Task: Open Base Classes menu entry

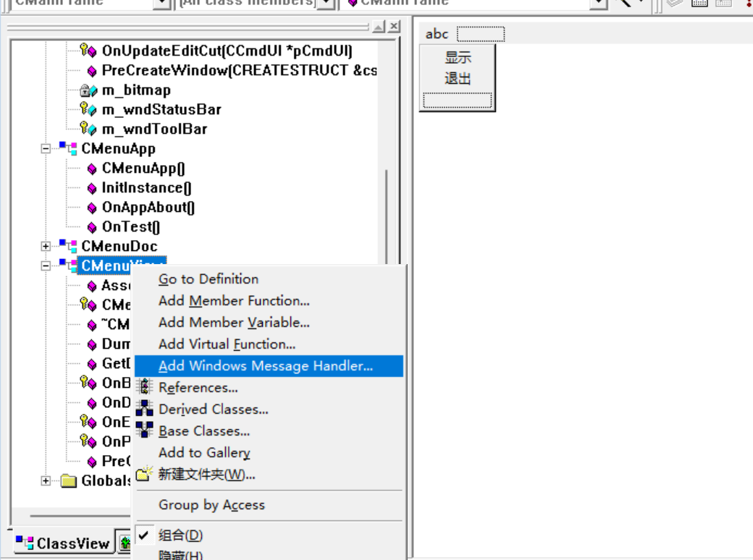Action: 204,431
